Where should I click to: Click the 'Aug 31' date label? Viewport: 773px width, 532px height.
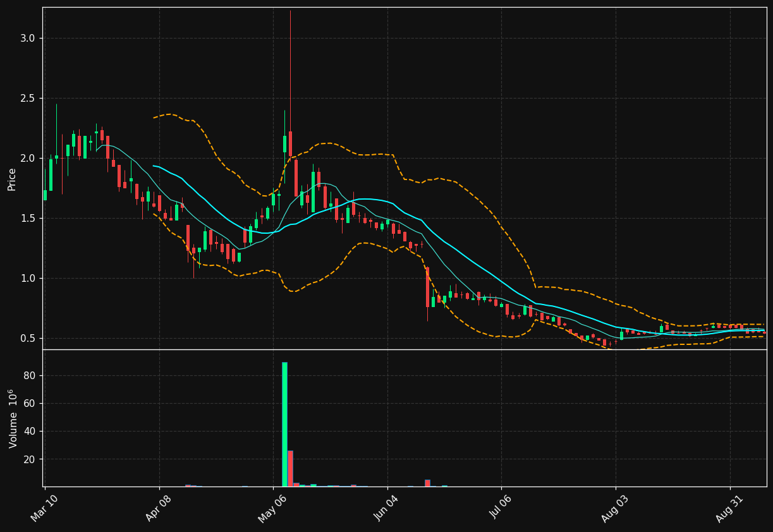[x=730, y=507]
